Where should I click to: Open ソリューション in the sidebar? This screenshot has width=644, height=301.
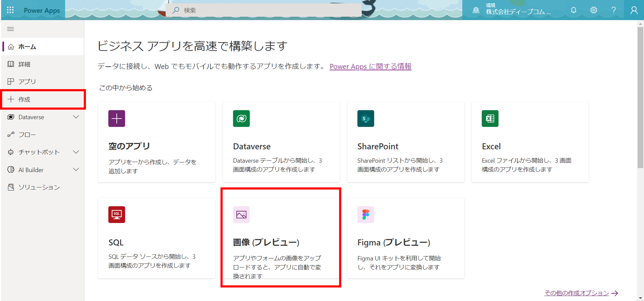click(42, 187)
